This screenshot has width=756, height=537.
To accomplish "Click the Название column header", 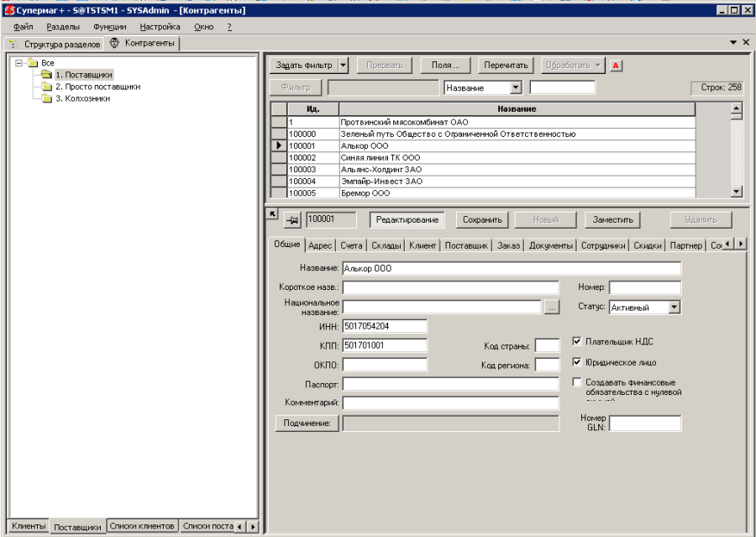I will [517, 109].
